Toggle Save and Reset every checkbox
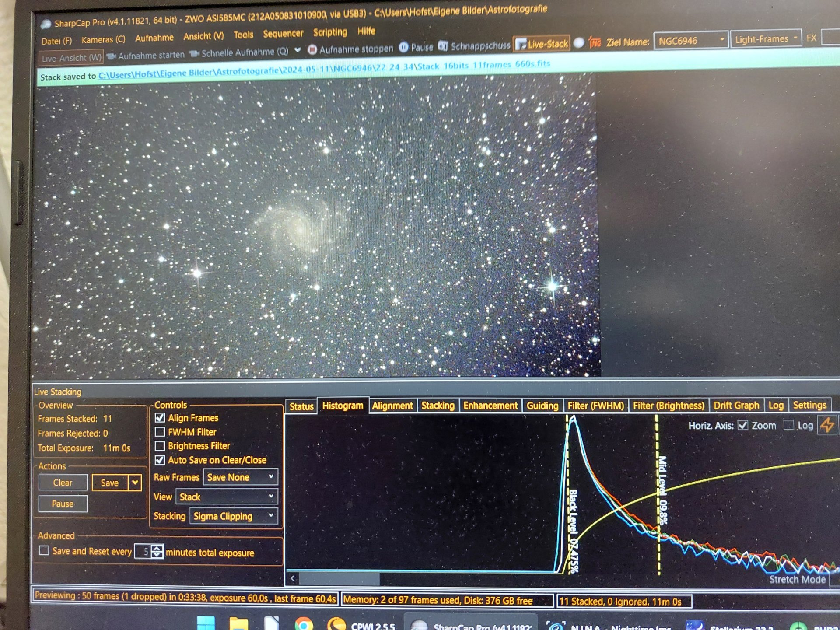This screenshot has width=840, height=630. [44, 550]
